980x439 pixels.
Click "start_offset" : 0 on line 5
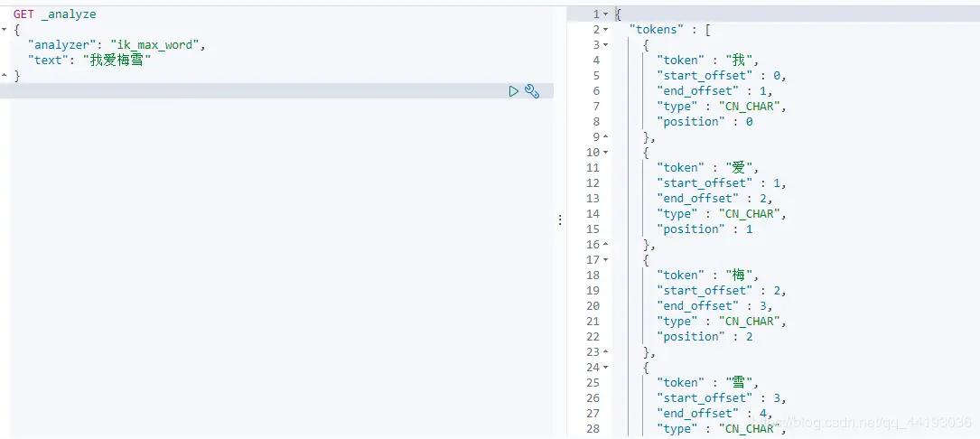pyautogui.click(x=721, y=76)
